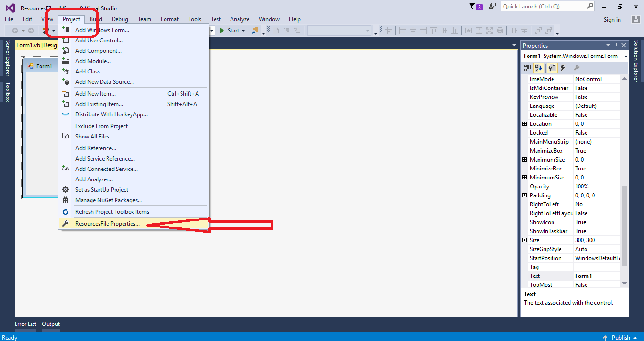This screenshot has height=341, width=644.
Task: Show Properties page icon in Properties panel
Action: [552, 68]
